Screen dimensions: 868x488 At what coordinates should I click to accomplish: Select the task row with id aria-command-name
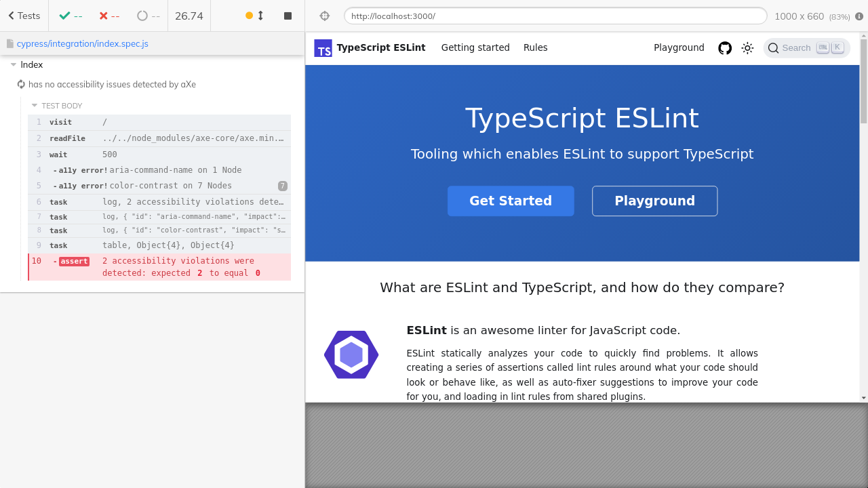click(159, 217)
